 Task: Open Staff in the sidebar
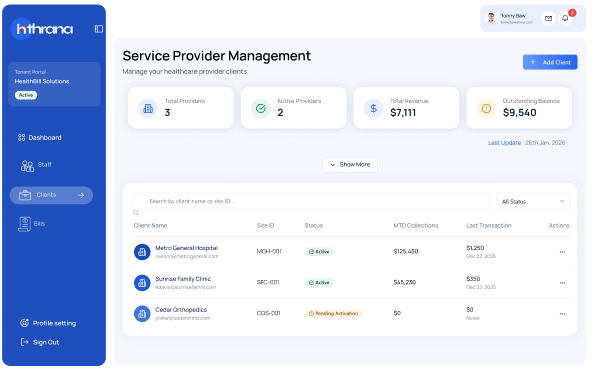(x=36, y=165)
